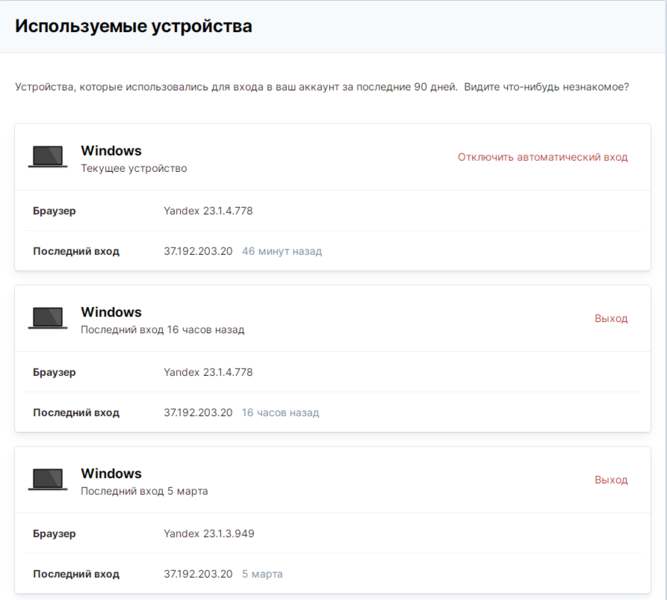This screenshot has width=667, height=600.
Task: Click 'Yandex 23.1.4.778' in current device card
Action: coord(208,211)
